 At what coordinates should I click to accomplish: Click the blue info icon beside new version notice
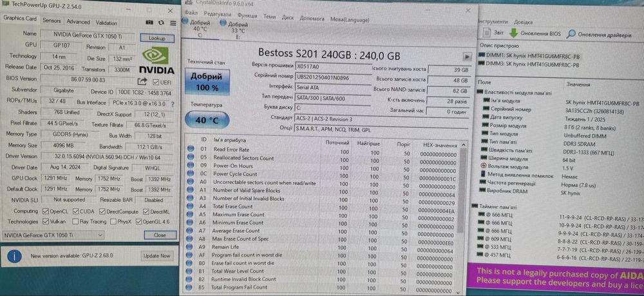coord(14,257)
